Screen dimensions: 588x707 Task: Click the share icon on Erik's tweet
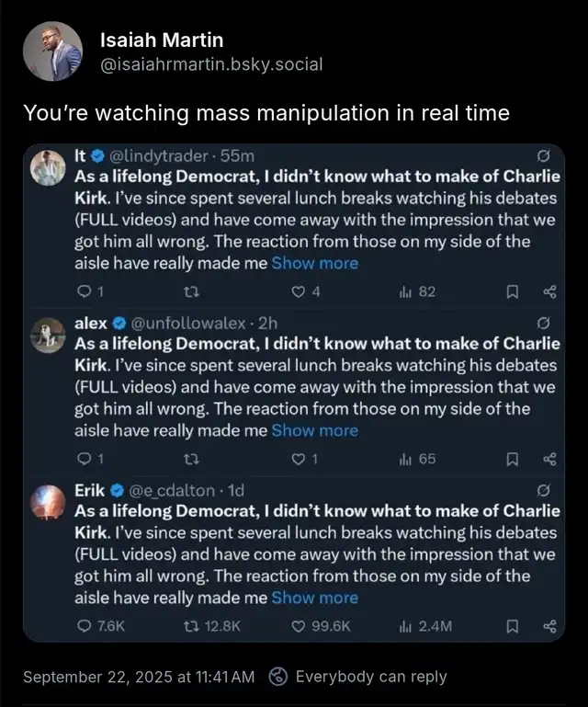549,626
